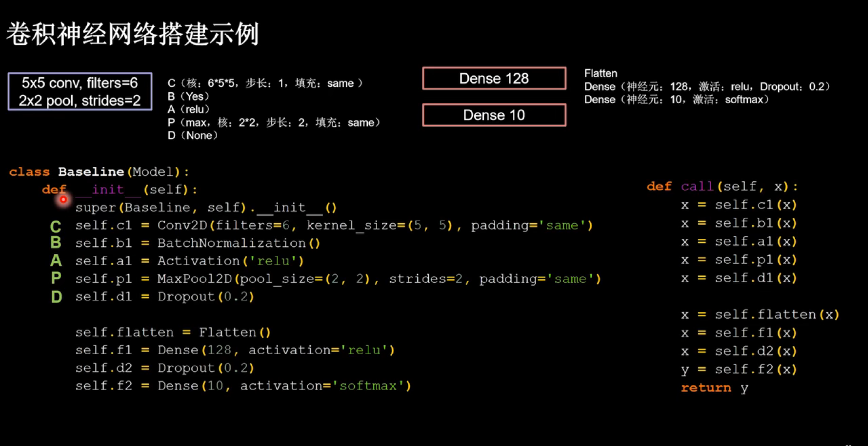Click the Conv2D code line
Viewport: 868px width, 446px height.
point(334,225)
